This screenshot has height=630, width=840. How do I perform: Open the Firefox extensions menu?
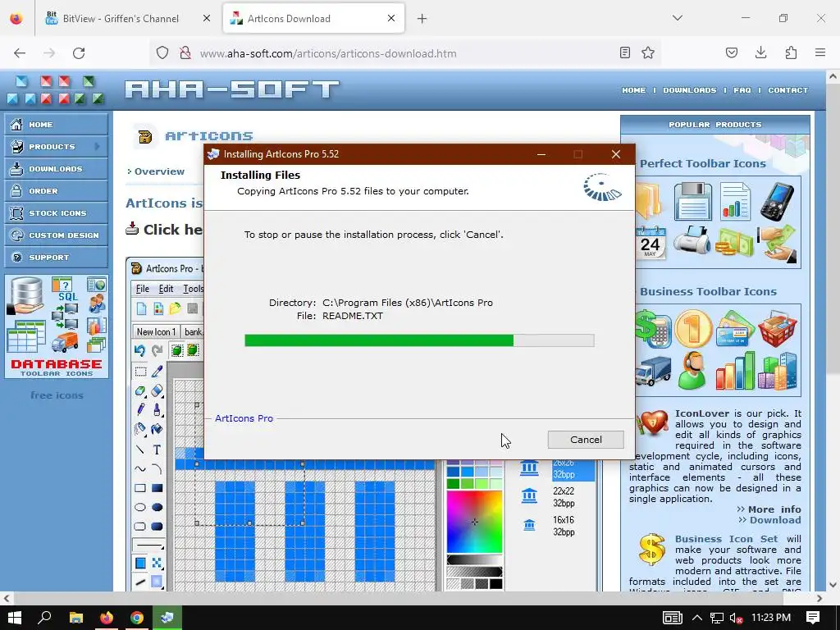point(791,52)
